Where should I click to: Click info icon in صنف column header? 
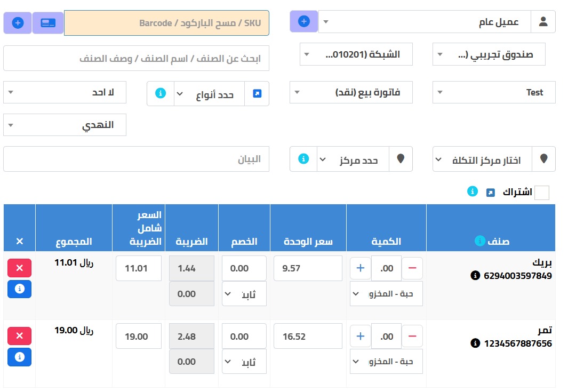[x=479, y=241]
